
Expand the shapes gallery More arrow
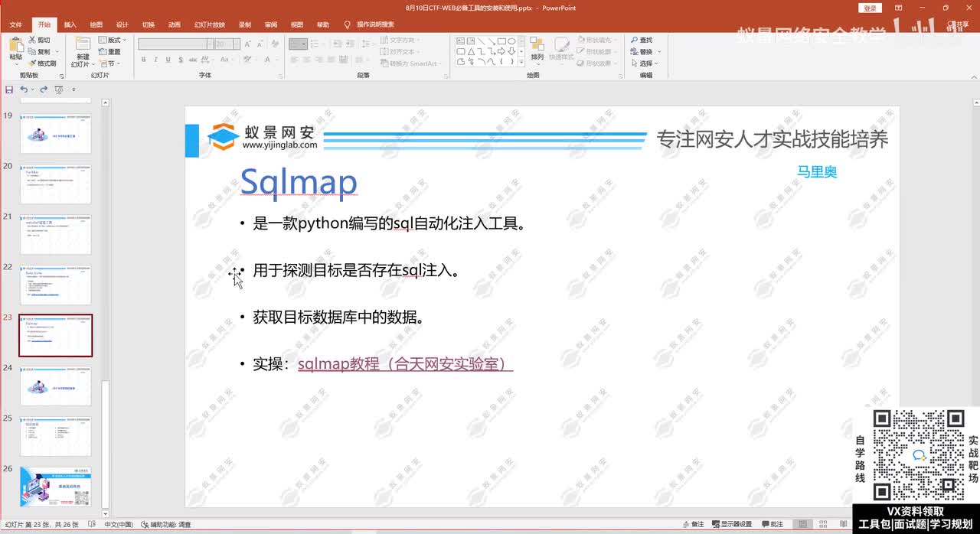point(522,63)
